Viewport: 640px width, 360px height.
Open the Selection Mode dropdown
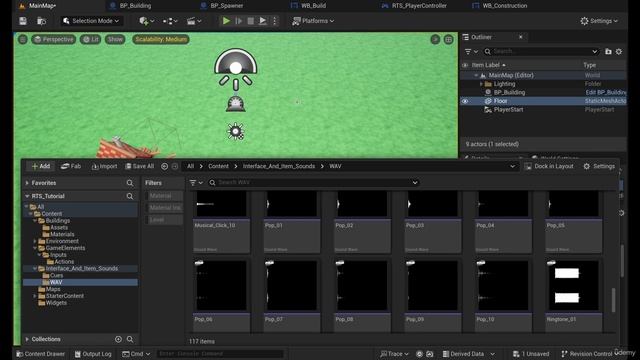[91, 21]
